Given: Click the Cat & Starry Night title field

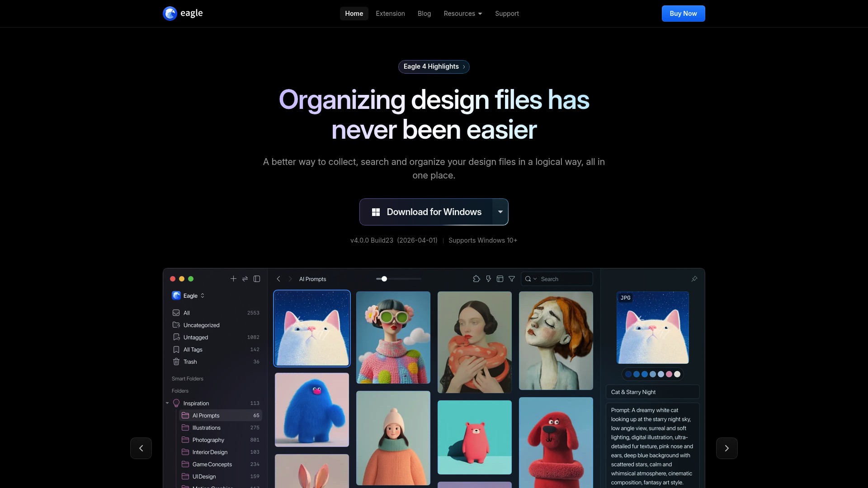Looking at the screenshot, I should point(653,392).
